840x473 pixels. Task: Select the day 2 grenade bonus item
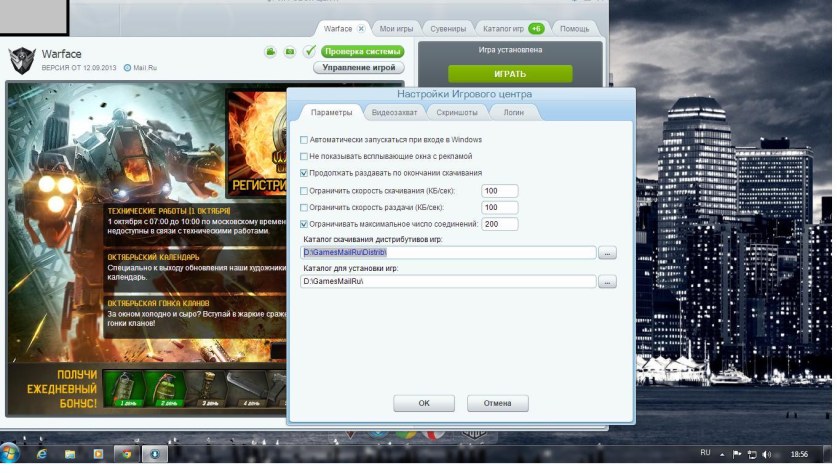[x=166, y=388]
